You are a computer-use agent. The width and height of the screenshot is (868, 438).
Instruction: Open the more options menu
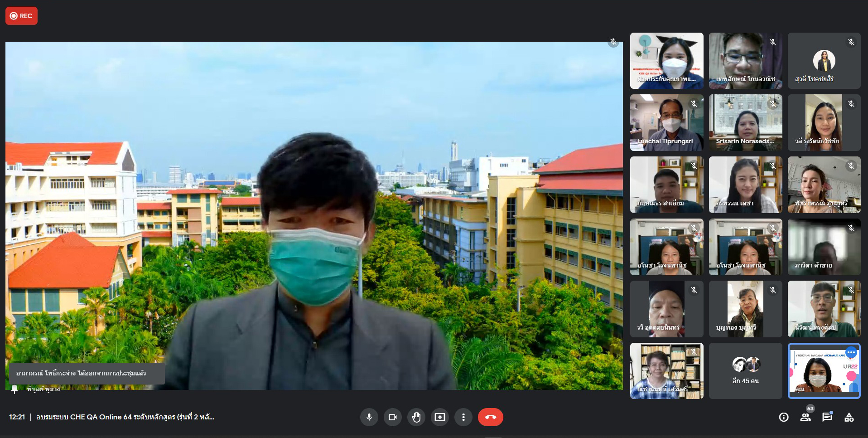463,417
